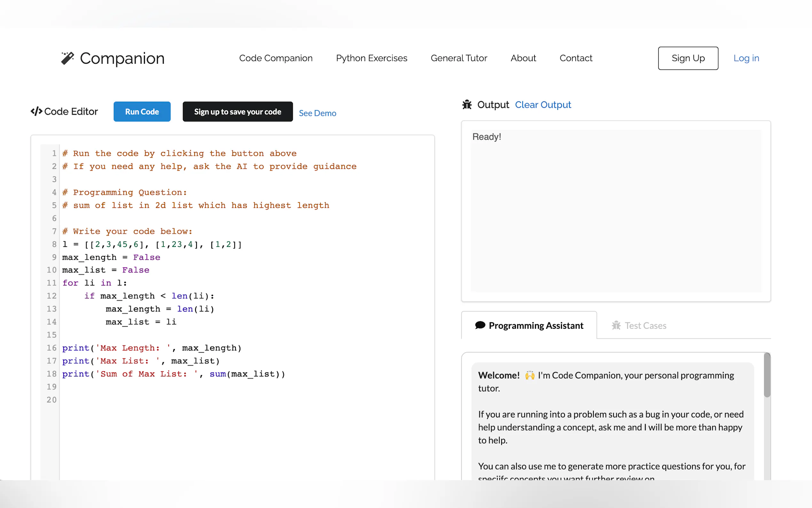
Task: Click the code brackets icon beside Code Editor
Action: pyautogui.click(x=36, y=111)
